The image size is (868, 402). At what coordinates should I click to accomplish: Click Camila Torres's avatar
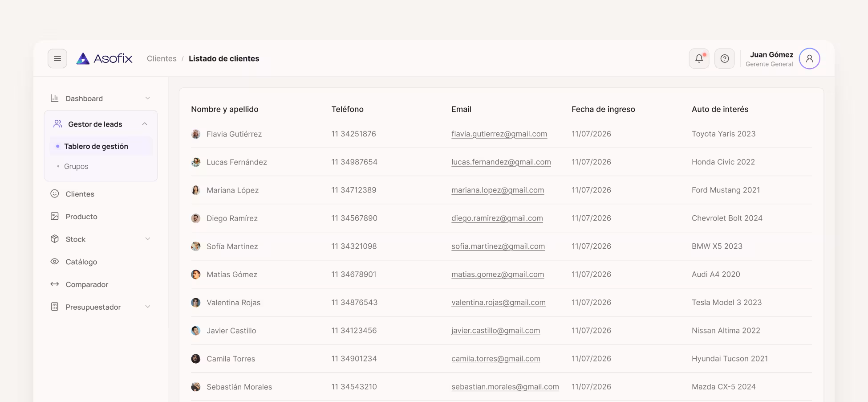(196, 359)
